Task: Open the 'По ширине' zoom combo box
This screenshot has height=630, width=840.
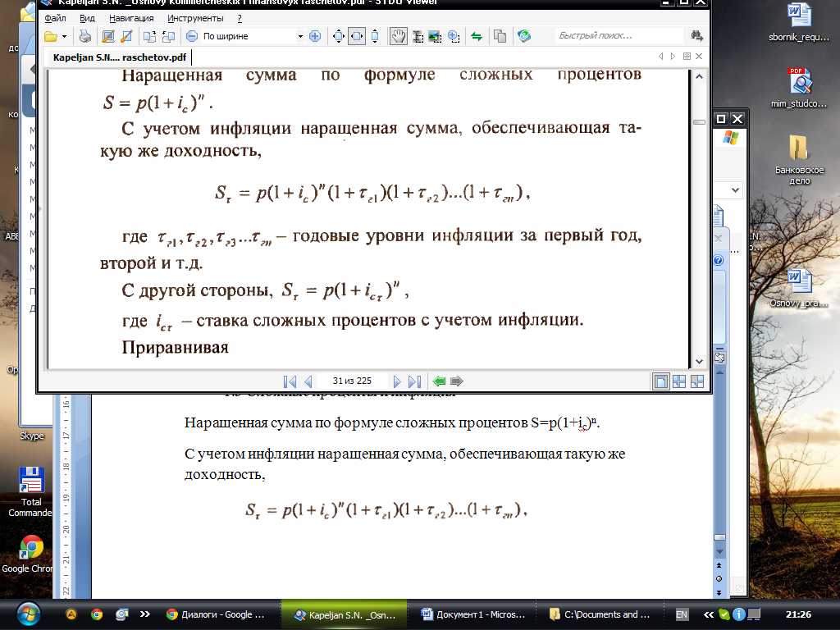Action: pyautogui.click(x=253, y=36)
